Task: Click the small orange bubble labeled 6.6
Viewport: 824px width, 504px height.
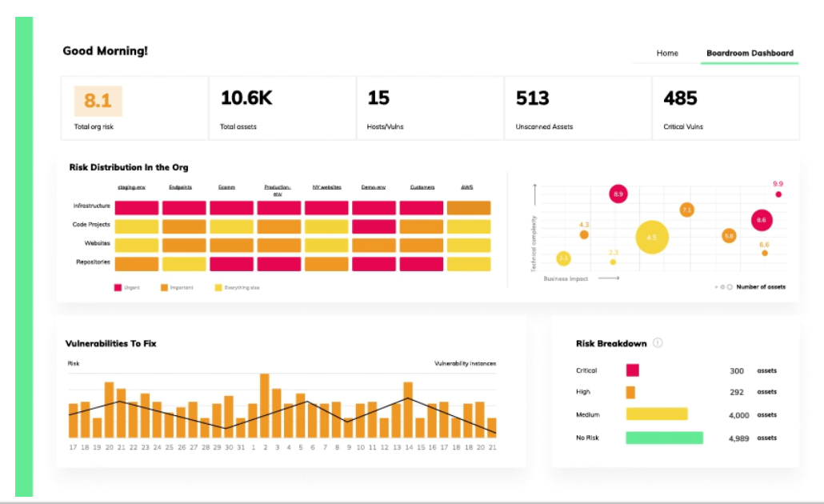Action: pos(765,254)
